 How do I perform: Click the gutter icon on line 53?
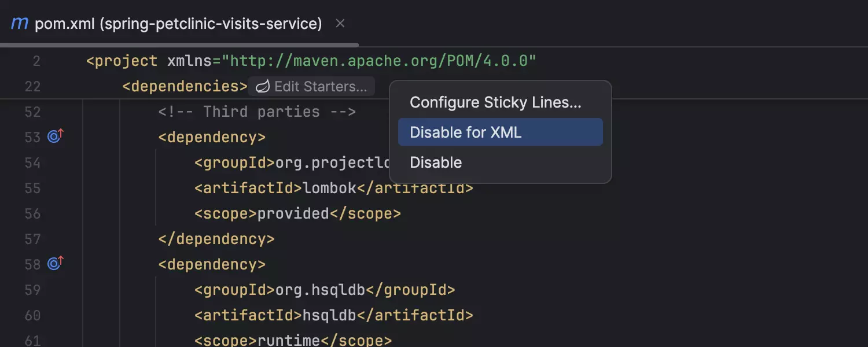coord(56,136)
